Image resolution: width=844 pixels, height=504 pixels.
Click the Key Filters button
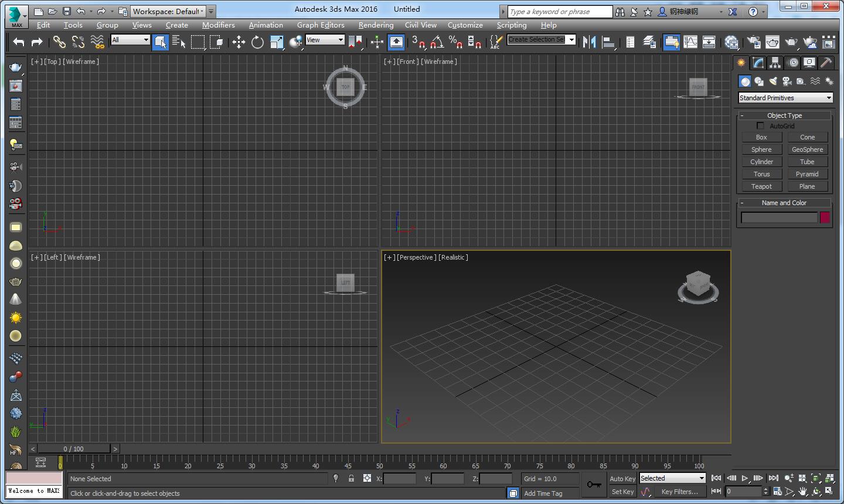point(679,492)
